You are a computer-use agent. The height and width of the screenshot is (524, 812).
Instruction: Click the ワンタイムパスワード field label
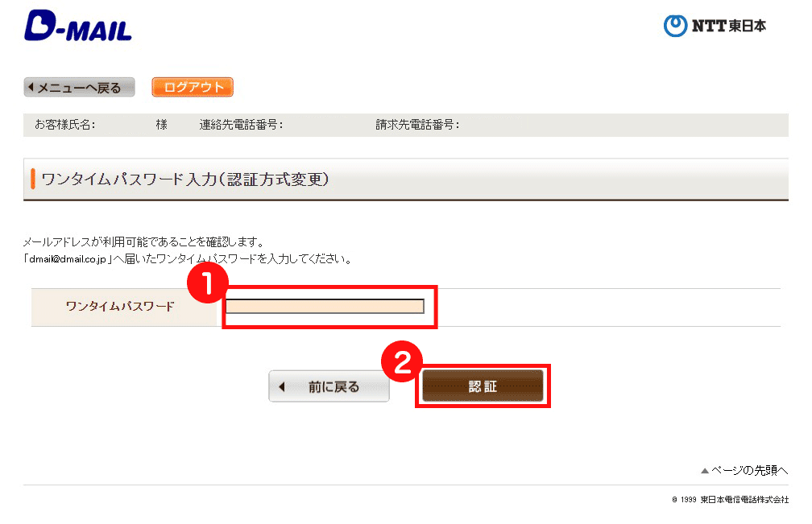tap(120, 306)
